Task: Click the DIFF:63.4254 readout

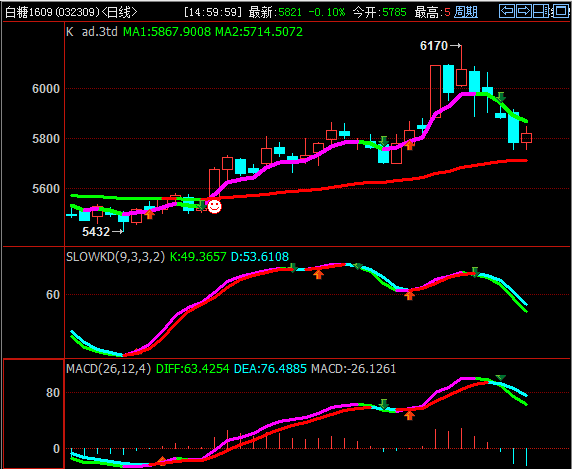Action: pos(193,369)
